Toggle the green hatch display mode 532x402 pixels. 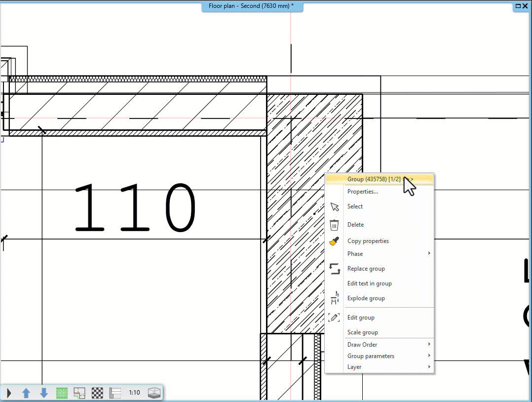click(x=61, y=393)
